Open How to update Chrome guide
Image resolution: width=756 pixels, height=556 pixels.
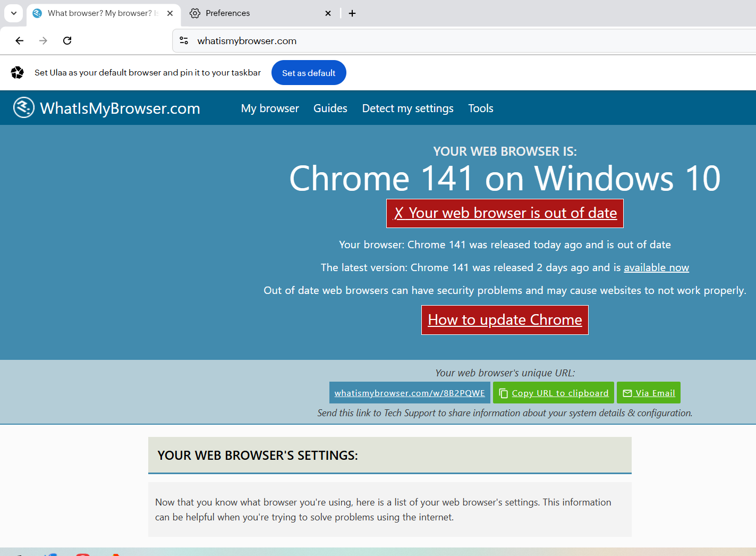(505, 320)
